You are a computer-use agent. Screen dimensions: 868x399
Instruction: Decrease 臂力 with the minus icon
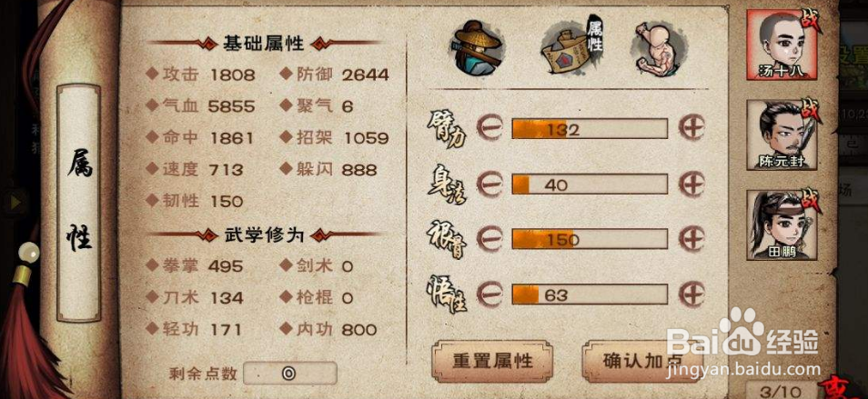489,129
